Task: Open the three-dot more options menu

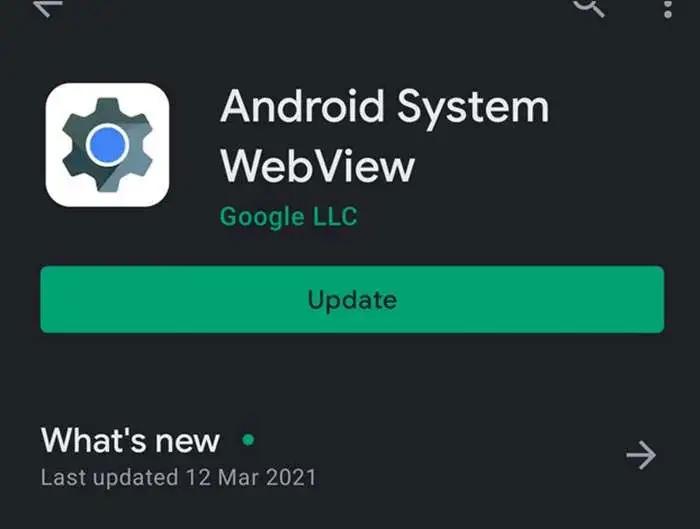Action: [x=668, y=9]
